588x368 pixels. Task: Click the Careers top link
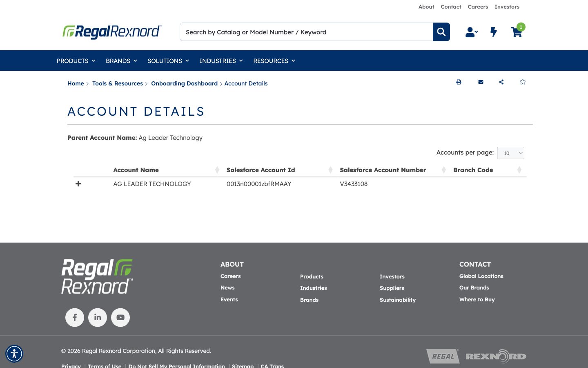tap(478, 7)
